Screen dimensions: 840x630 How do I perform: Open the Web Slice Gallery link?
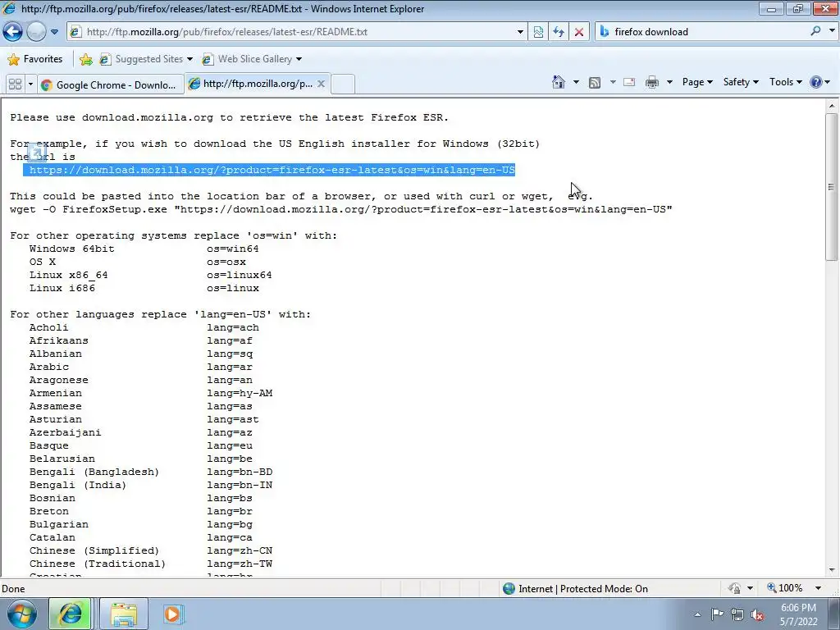[x=248, y=59]
